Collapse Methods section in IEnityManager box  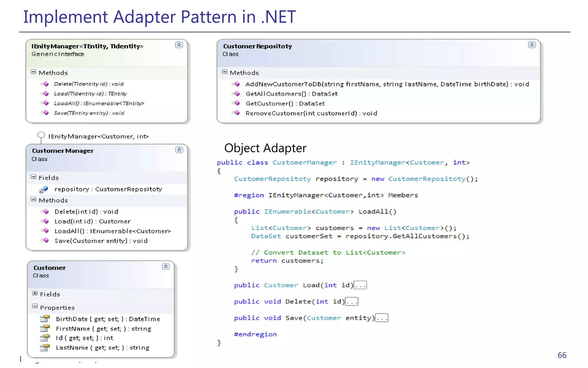click(x=34, y=72)
